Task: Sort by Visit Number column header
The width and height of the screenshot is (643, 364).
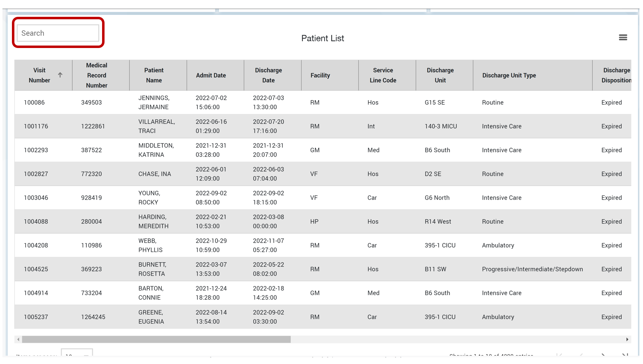Action: (x=39, y=75)
